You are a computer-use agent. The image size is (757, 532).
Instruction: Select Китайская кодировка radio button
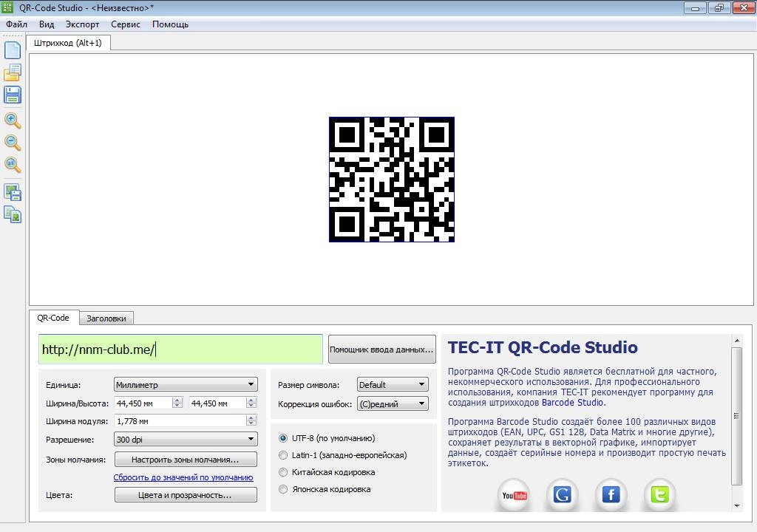[327, 472]
